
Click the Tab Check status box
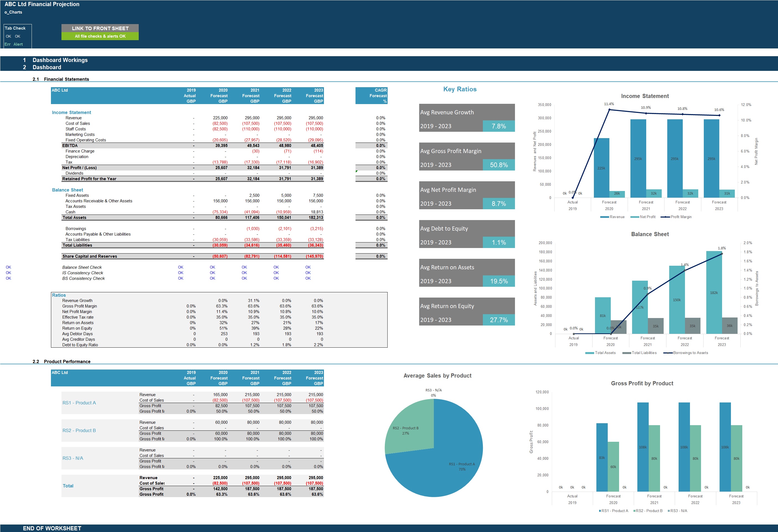[x=18, y=36]
